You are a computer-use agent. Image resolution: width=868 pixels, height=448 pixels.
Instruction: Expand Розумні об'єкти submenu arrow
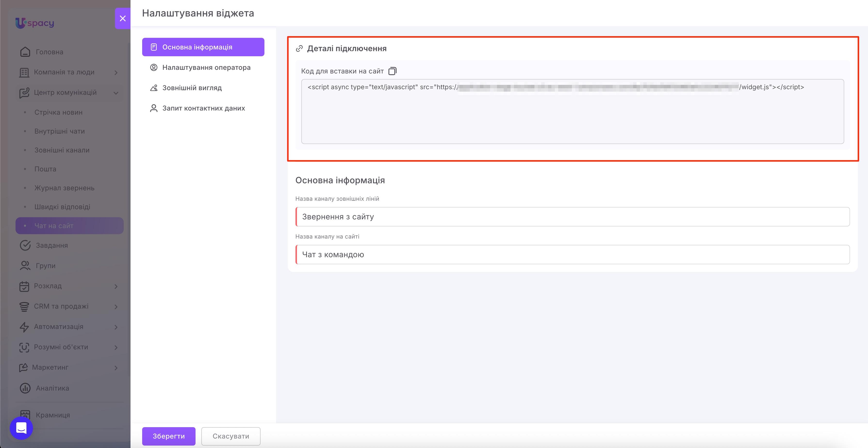116,347
